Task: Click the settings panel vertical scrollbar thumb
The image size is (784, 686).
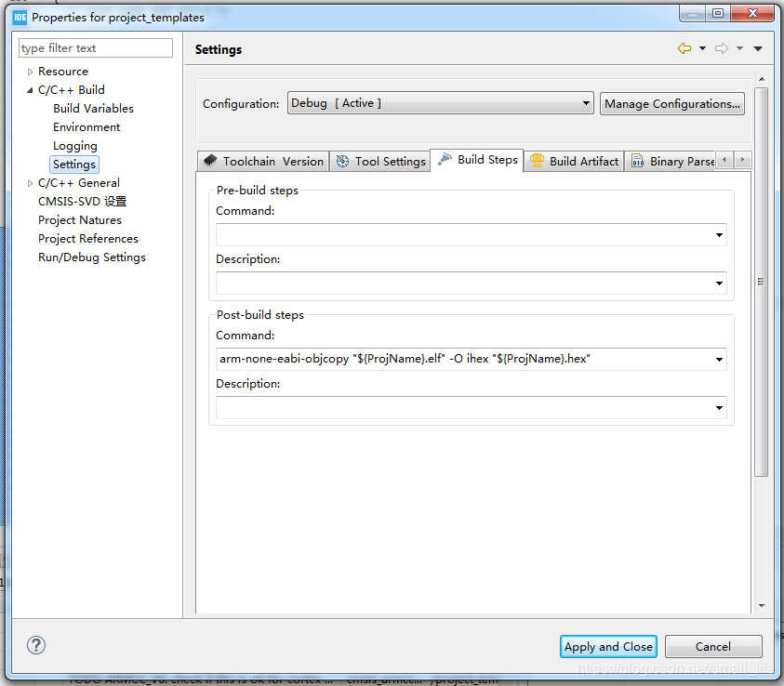Action: 761,283
